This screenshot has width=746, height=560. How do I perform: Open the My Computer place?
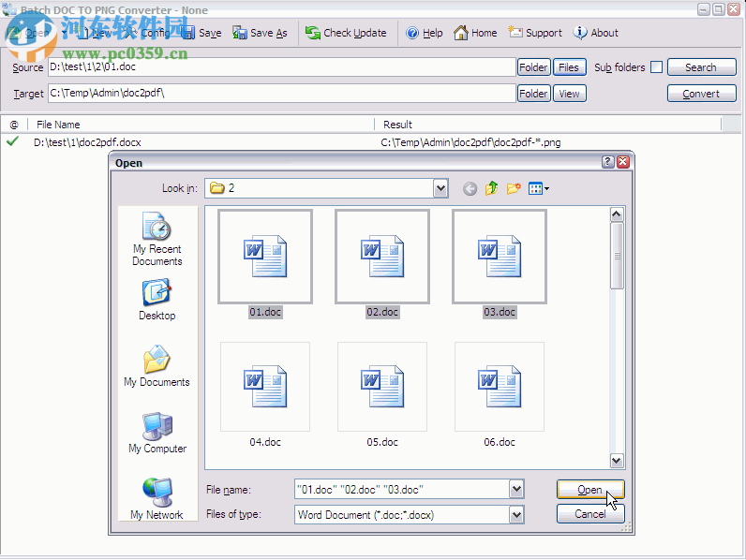[157, 433]
